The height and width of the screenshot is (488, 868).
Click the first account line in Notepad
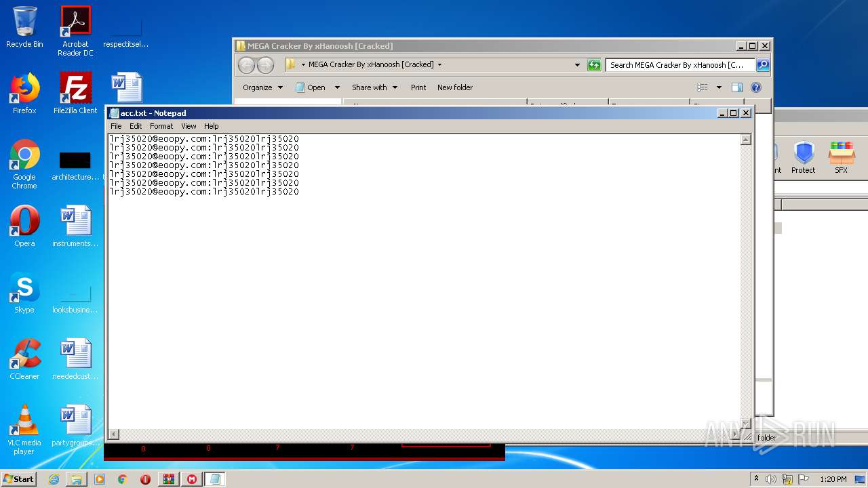click(x=204, y=139)
